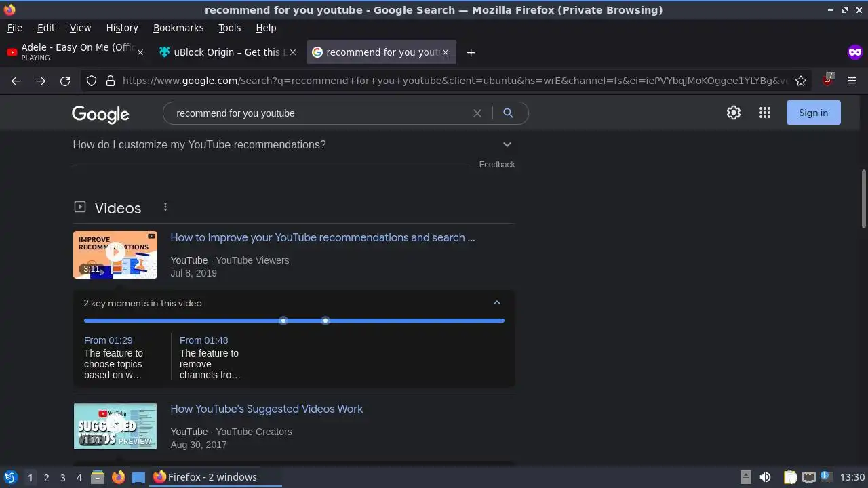Jump to key moment From 01:29

point(108,340)
